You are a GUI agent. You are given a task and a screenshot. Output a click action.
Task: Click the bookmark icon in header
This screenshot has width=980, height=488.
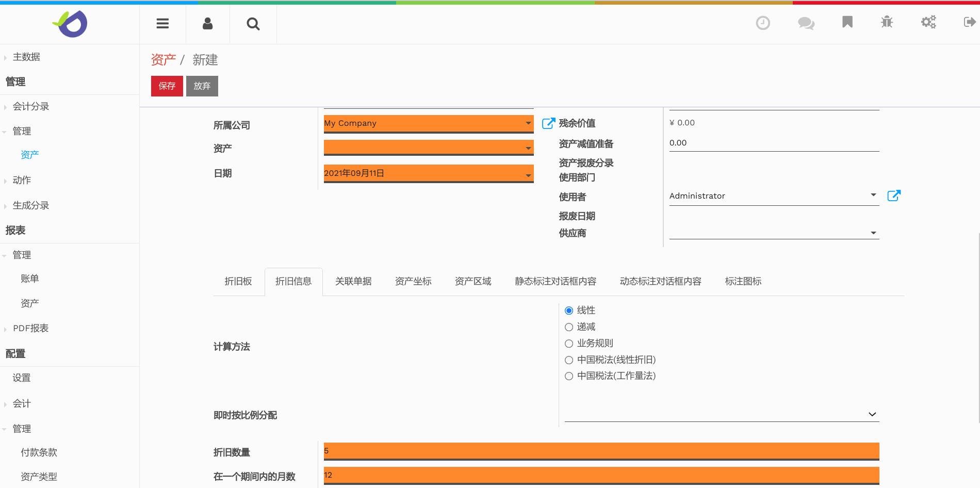[847, 22]
